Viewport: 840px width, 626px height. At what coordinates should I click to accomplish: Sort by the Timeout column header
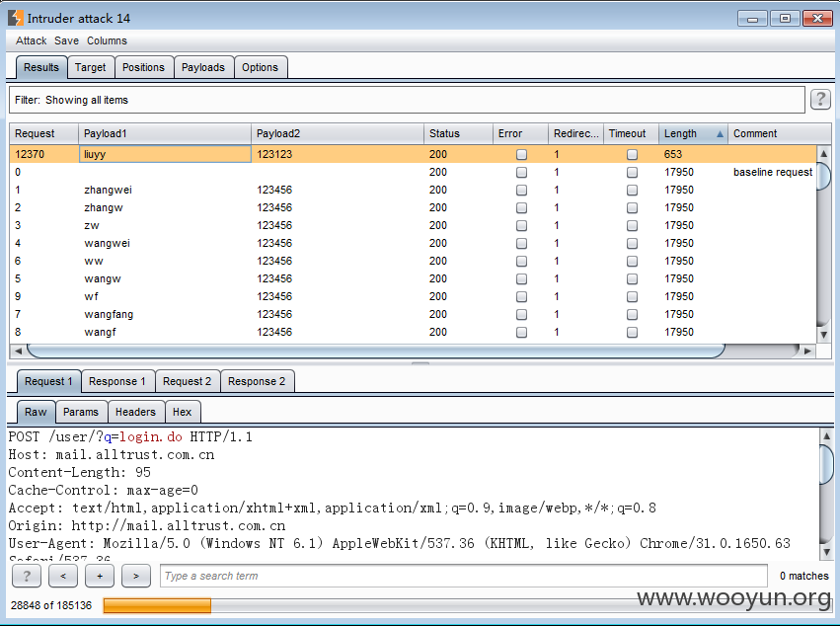[x=631, y=134]
